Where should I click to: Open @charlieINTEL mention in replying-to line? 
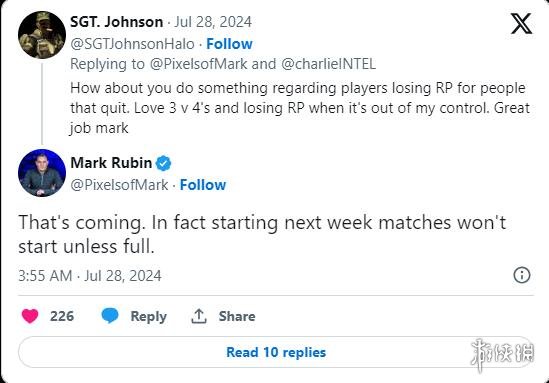click(x=328, y=64)
